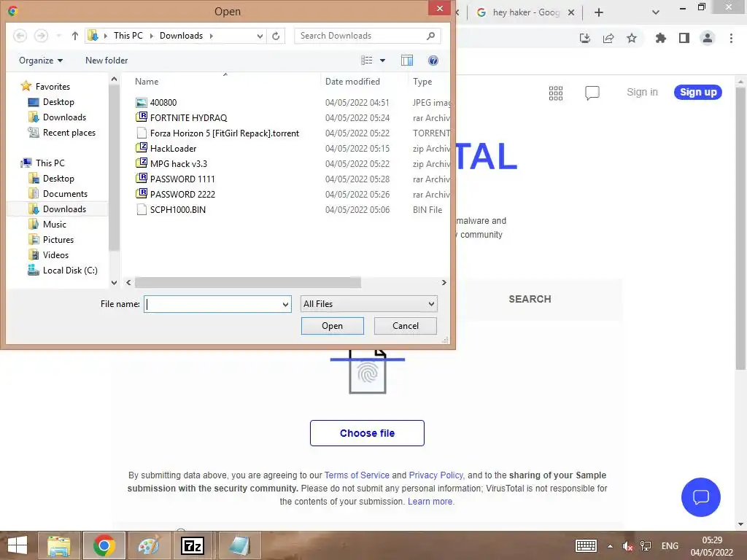The image size is (747, 560).
Task: Click the New folder button
Action: click(x=107, y=61)
